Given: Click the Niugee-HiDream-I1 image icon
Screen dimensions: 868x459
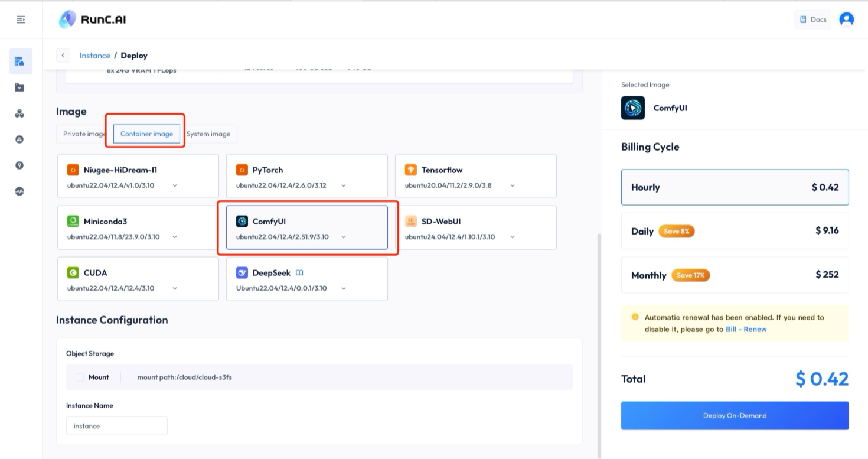Looking at the screenshot, I should (73, 170).
